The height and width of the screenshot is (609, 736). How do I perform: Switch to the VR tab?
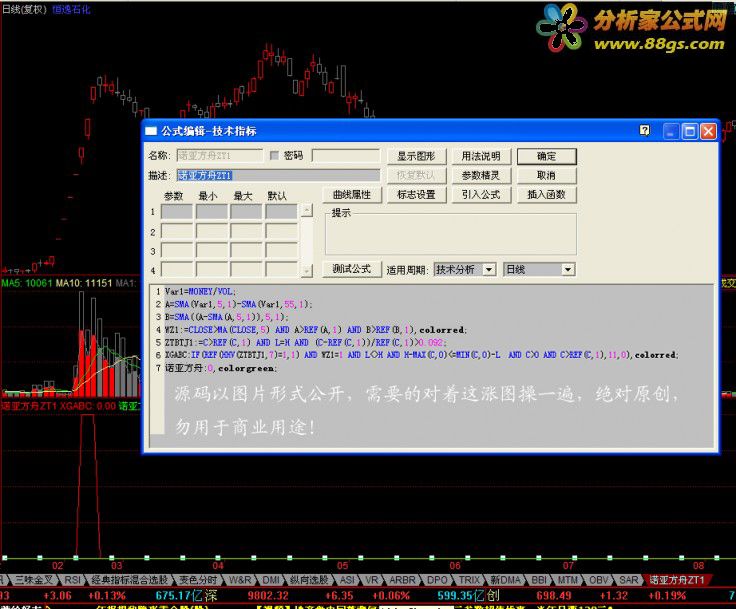coord(372,580)
